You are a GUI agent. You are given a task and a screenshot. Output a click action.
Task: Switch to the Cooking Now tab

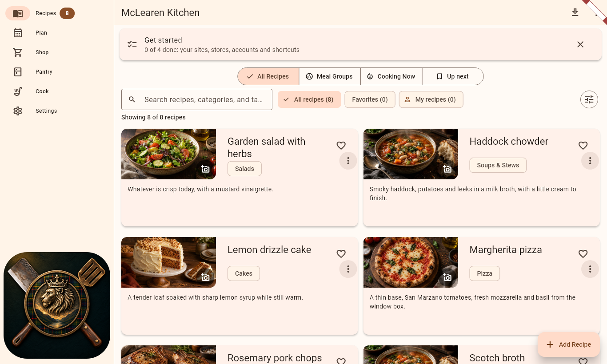[391, 76]
